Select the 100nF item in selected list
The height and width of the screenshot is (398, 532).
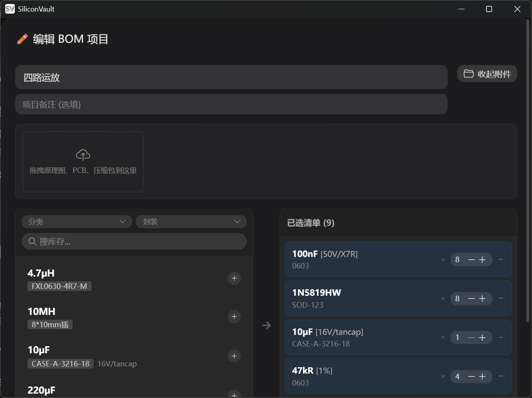[x=359, y=259]
